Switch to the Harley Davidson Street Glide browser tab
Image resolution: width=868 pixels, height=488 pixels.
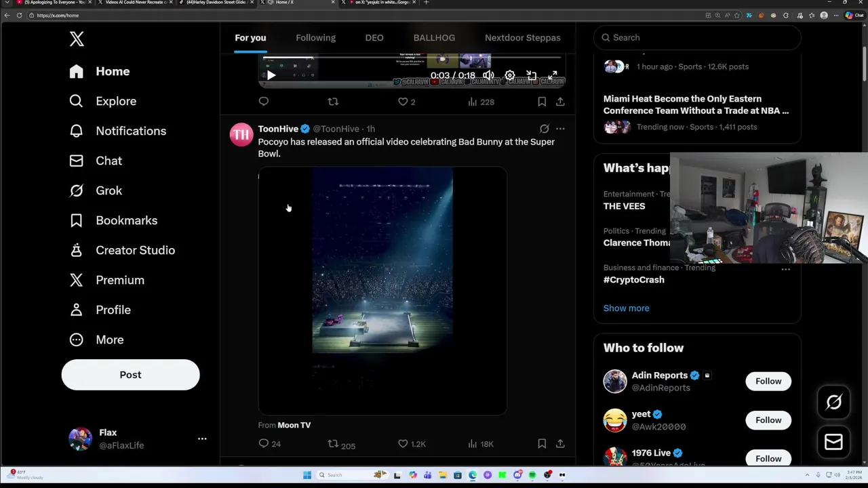[x=217, y=3]
